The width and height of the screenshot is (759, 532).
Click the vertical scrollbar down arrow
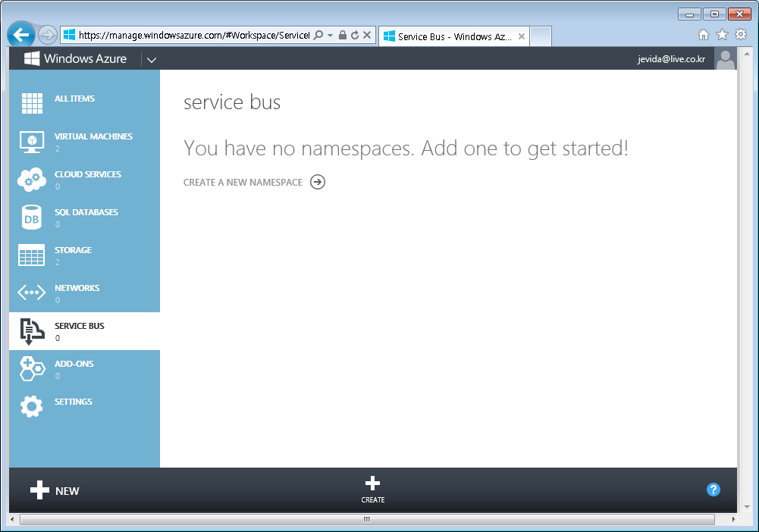(x=746, y=507)
